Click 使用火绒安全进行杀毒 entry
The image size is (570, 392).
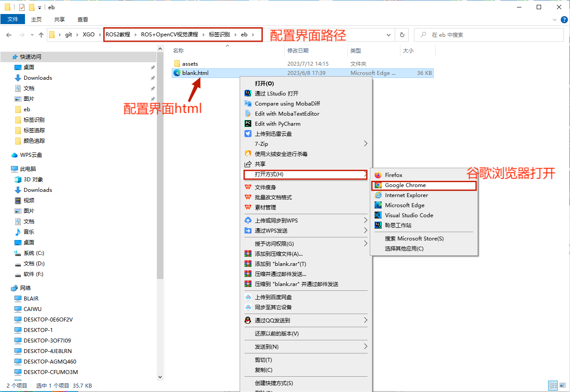tap(306, 154)
